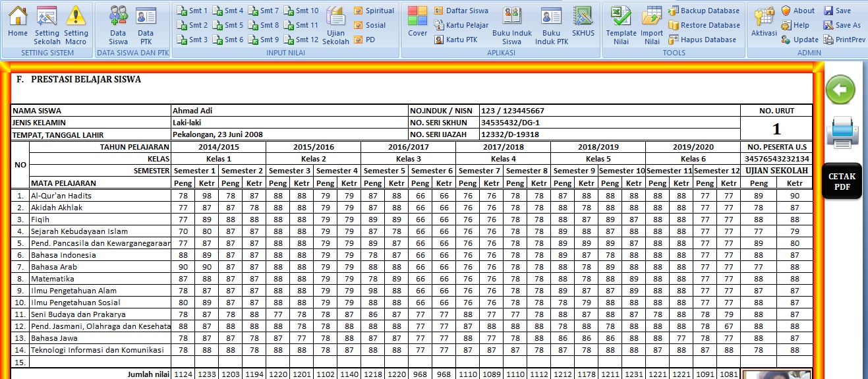
Task: Open Smt 12 grade input
Action: pyautogui.click(x=301, y=40)
